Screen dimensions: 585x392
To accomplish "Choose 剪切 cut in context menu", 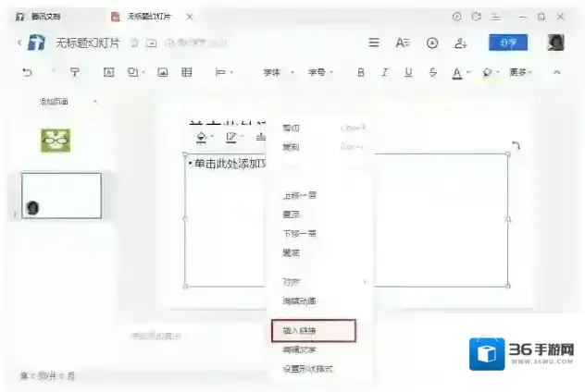I will pos(291,129).
